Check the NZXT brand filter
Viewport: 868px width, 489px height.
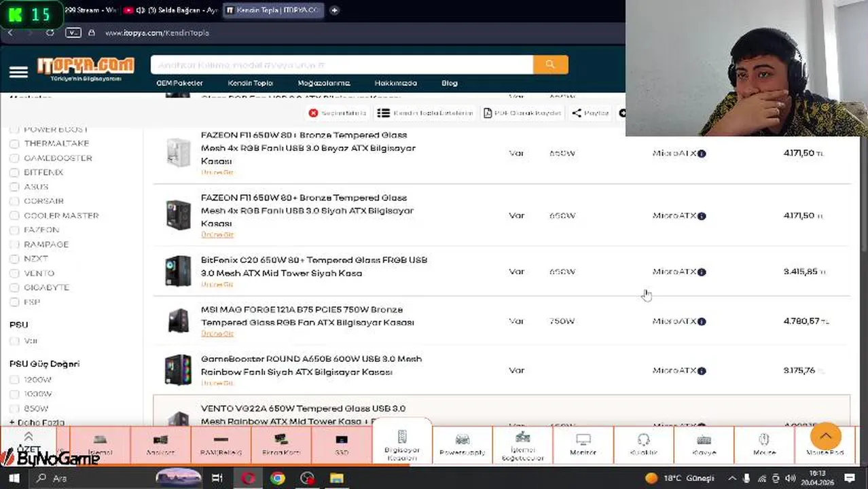click(14, 259)
